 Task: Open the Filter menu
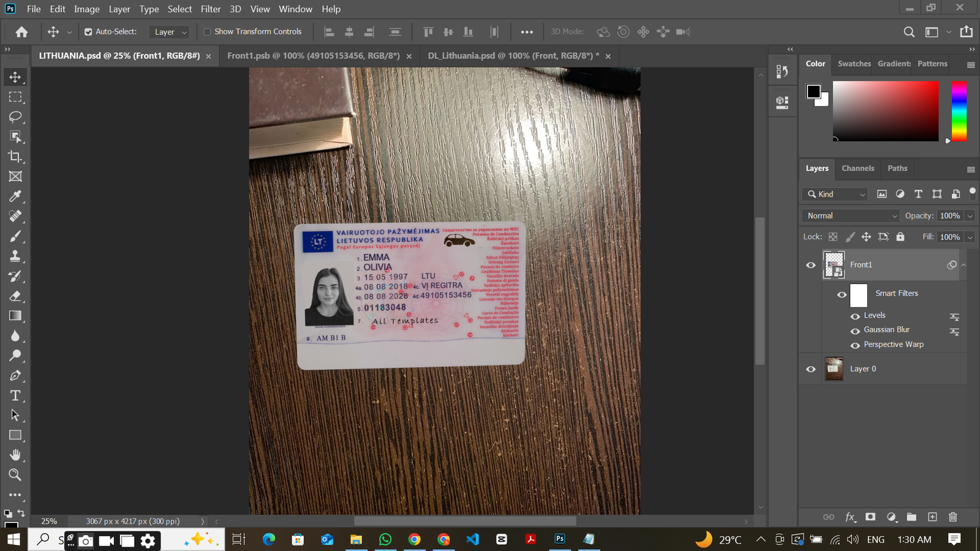click(210, 9)
